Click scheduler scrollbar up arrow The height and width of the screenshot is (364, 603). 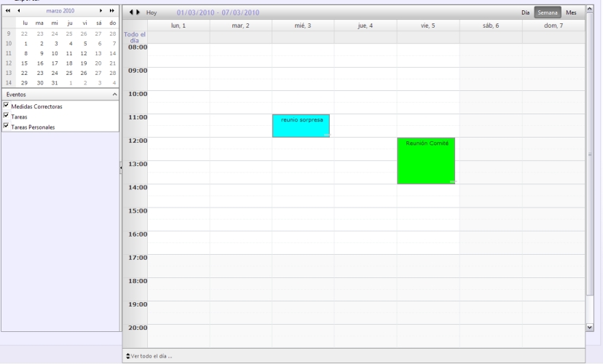(x=590, y=9)
